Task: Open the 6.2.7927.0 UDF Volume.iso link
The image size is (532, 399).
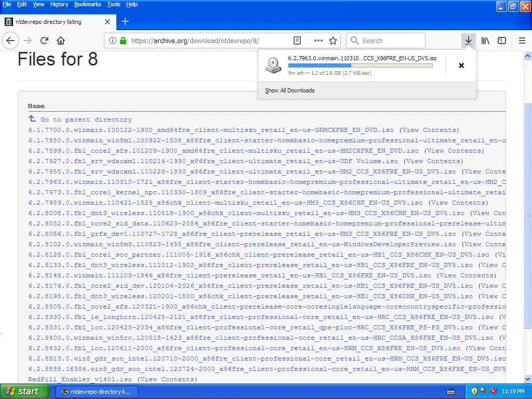Action: click(x=213, y=161)
